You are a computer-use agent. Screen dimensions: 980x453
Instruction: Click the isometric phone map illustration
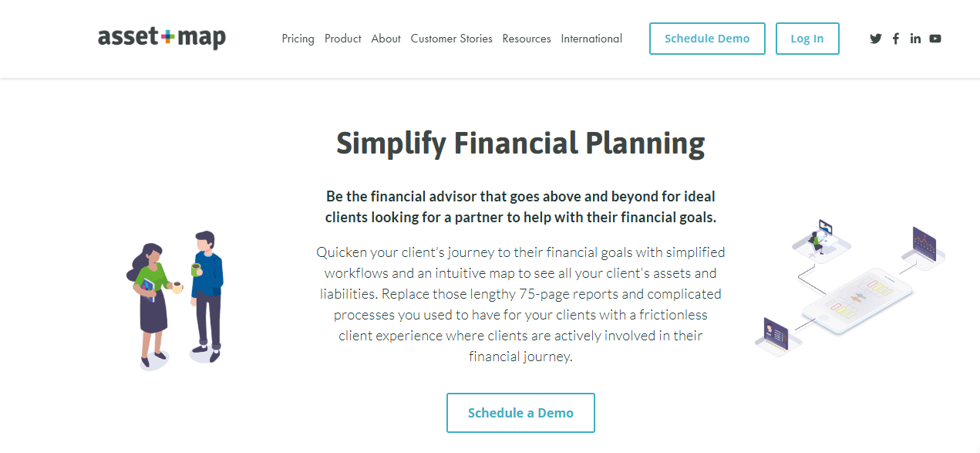[x=857, y=301]
